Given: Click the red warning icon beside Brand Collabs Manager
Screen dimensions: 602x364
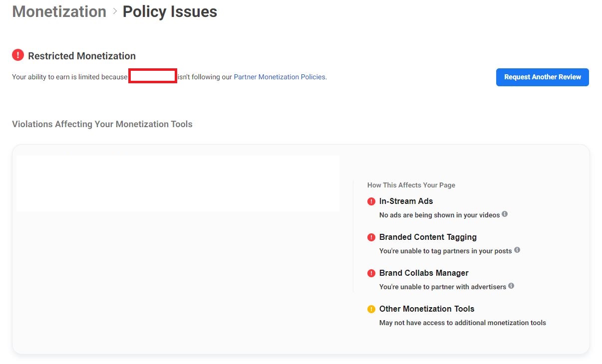Looking at the screenshot, I should pos(371,273).
